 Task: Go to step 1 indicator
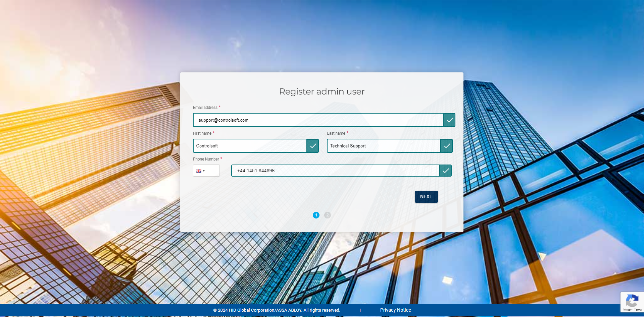pos(316,215)
